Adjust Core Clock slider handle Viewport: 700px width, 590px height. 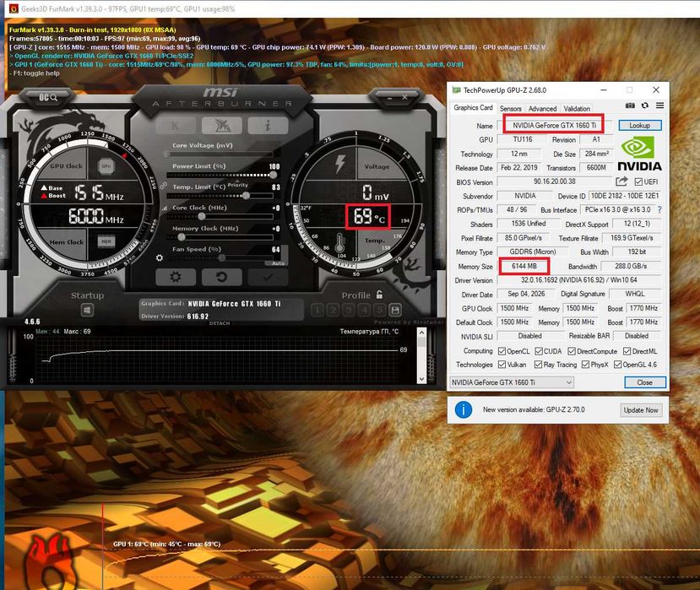(202, 216)
